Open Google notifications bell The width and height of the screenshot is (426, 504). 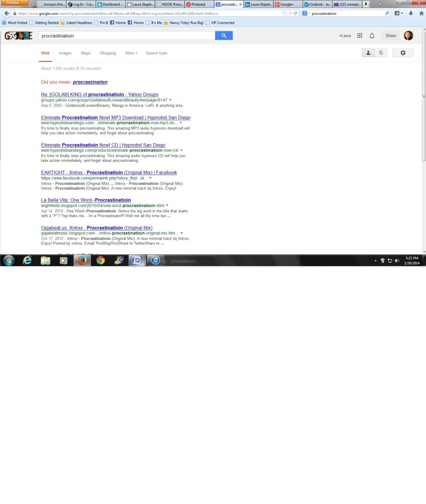[372, 36]
